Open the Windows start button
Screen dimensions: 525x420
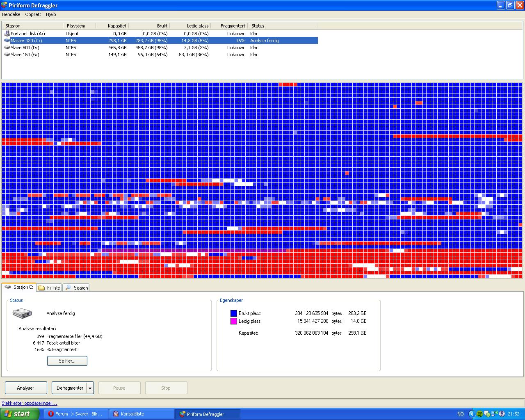[x=19, y=414]
